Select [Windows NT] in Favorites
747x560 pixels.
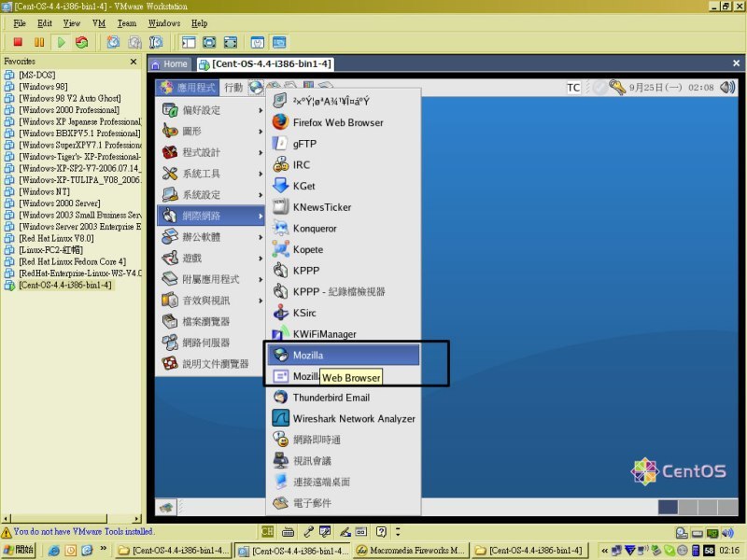point(44,191)
